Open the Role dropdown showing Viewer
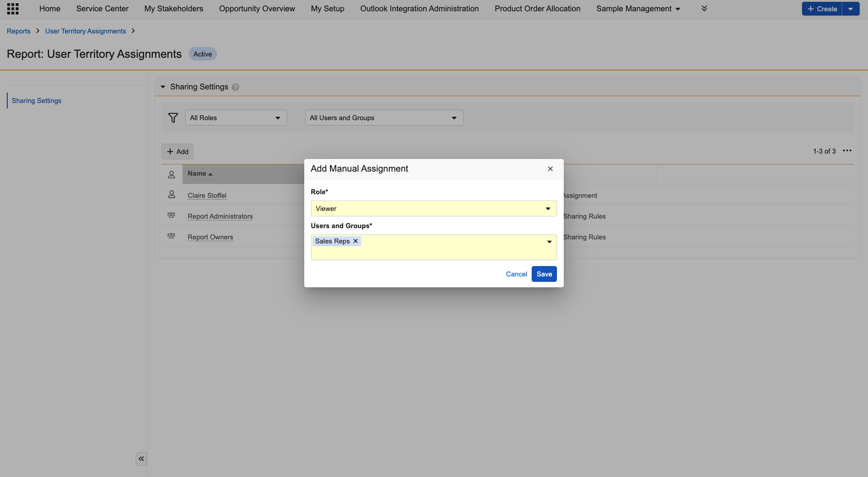 (x=434, y=209)
